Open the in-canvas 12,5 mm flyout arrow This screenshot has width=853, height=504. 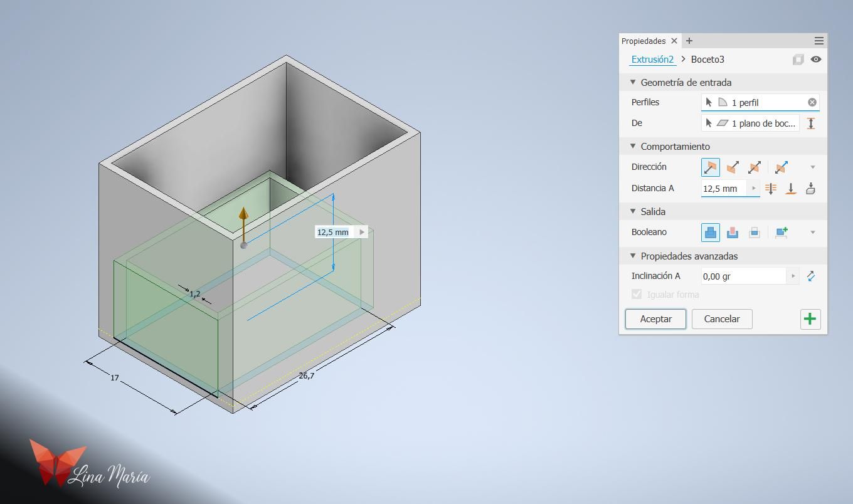(362, 232)
